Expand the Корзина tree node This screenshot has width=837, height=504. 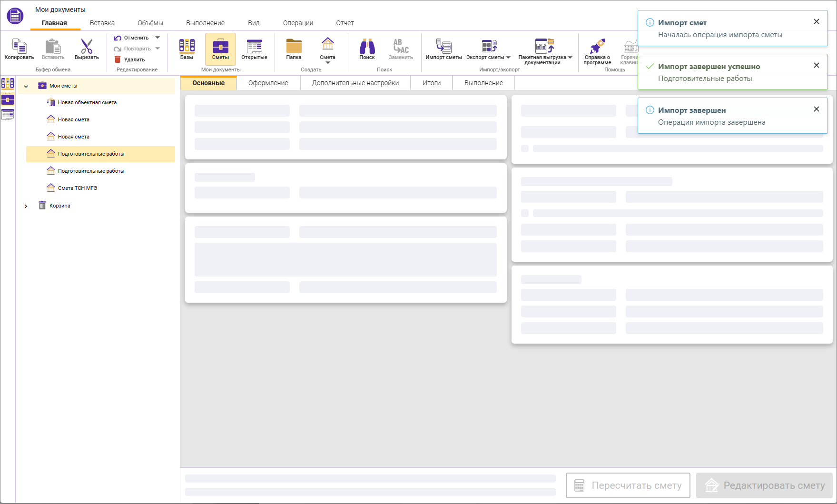[26, 206]
